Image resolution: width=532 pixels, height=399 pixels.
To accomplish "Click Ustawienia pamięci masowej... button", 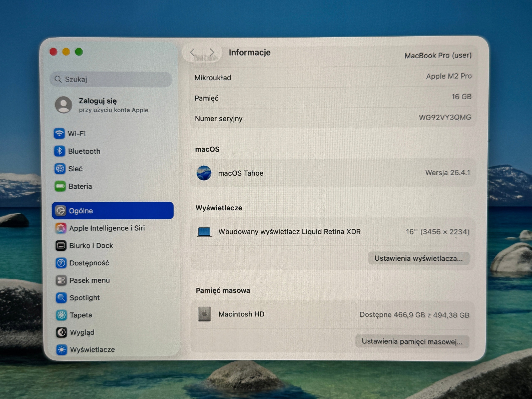I will coord(412,341).
